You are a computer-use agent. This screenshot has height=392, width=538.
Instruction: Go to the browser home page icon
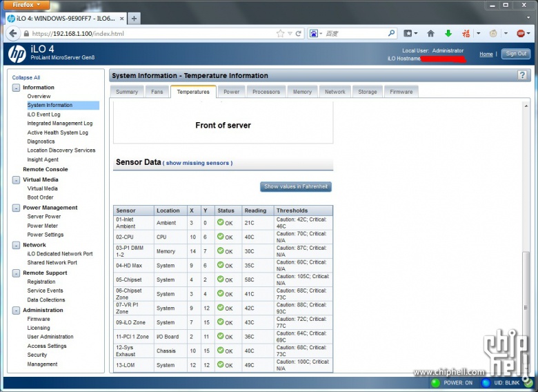[x=430, y=33]
